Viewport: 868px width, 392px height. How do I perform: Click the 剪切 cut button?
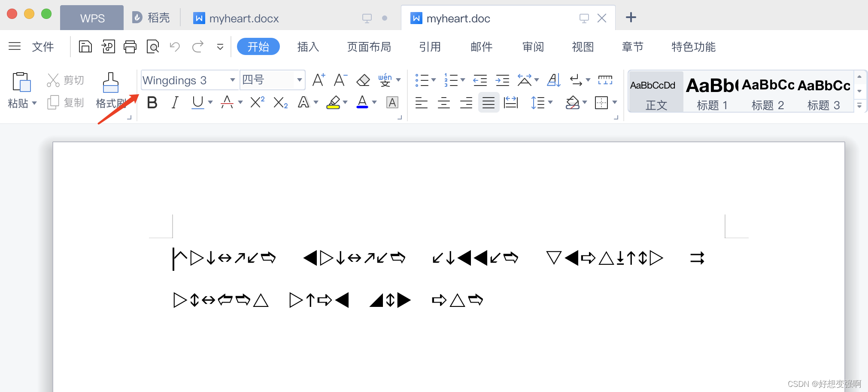pyautogui.click(x=65, y=80)
